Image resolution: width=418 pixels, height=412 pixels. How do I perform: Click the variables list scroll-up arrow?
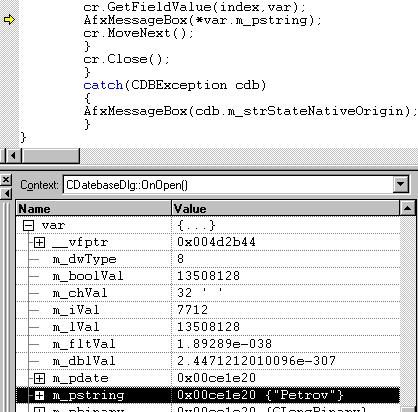[x=407, y=209]
